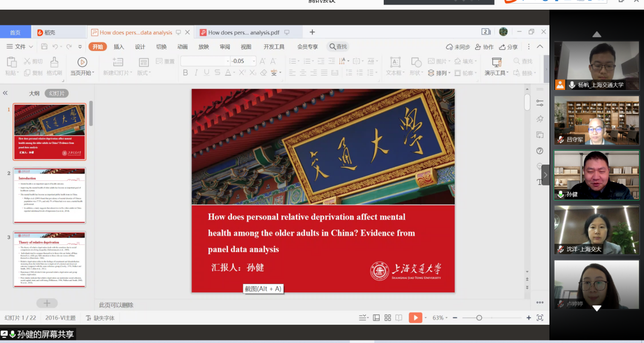Switch to slide sorter grid view
This screenshot has height=343, width=644.
(x=387, y=318)
